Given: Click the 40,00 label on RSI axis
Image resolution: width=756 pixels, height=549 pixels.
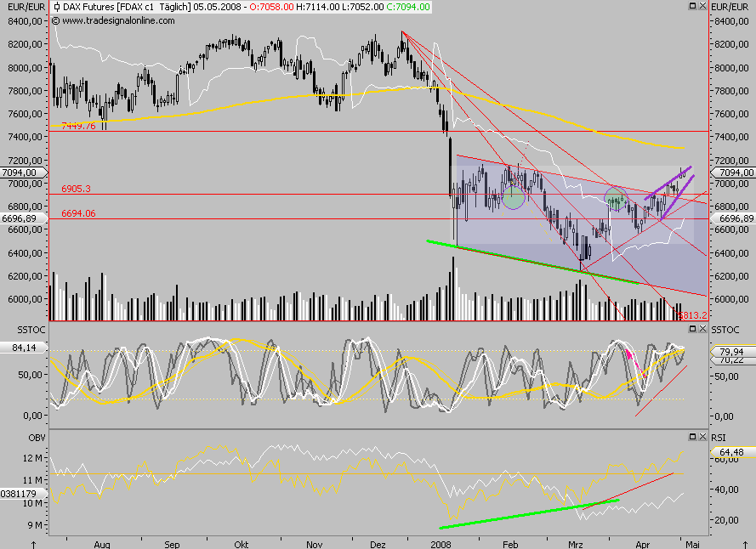Looking at the screenshot, I should 726,490.
